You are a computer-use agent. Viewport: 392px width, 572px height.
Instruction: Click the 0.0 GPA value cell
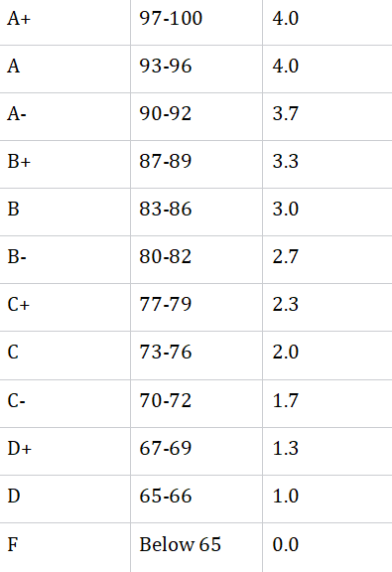click(327, 547)
